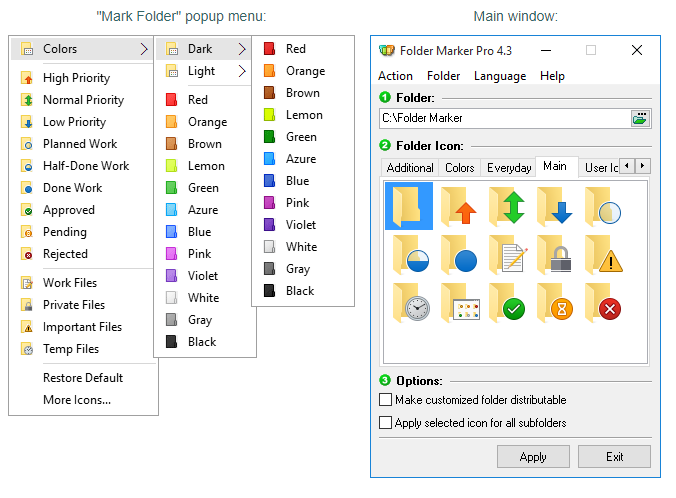Mark folder as Important Files
Image resolution: width=676 pixels, height=498 pixels.
pyautogui.click(x=82, y=327)
